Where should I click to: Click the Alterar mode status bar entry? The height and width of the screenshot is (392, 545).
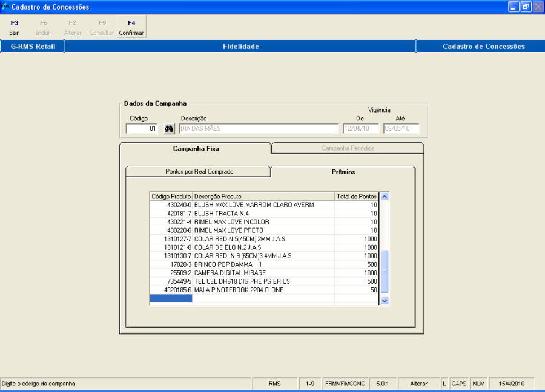coord(418,384)
